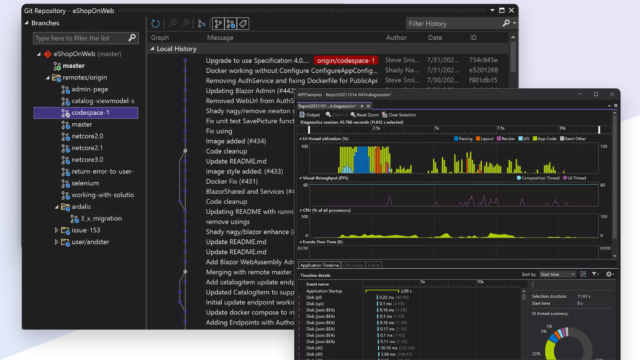Collapse the UI thread utilization graph
The height and width of the screenshot is (360, 640).
pyautogui.click(x=301, y=139)
